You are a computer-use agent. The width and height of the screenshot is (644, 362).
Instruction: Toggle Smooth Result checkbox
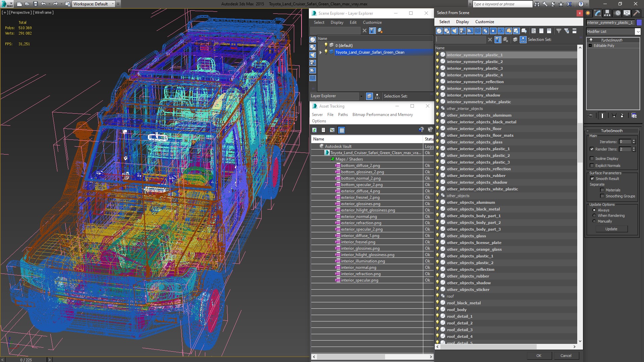592,179
